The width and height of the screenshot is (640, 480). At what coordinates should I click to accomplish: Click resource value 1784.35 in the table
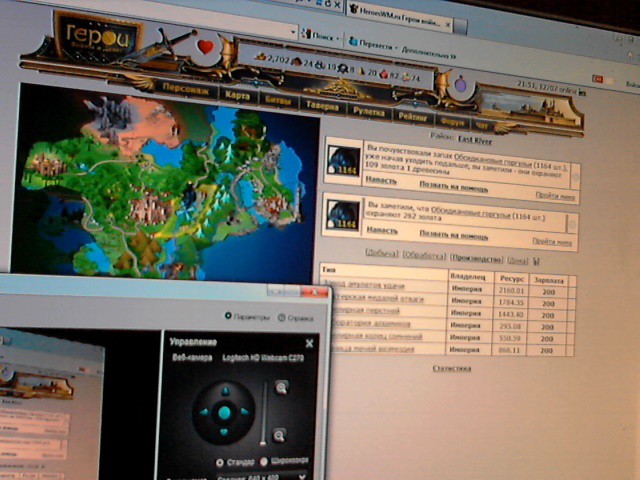(511, 303)
